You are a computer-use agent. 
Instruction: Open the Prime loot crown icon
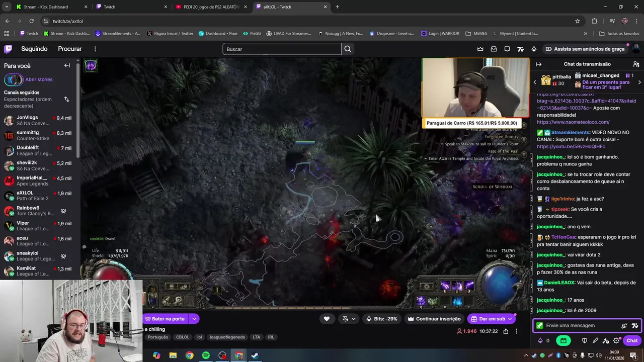[x=480, y=49]
